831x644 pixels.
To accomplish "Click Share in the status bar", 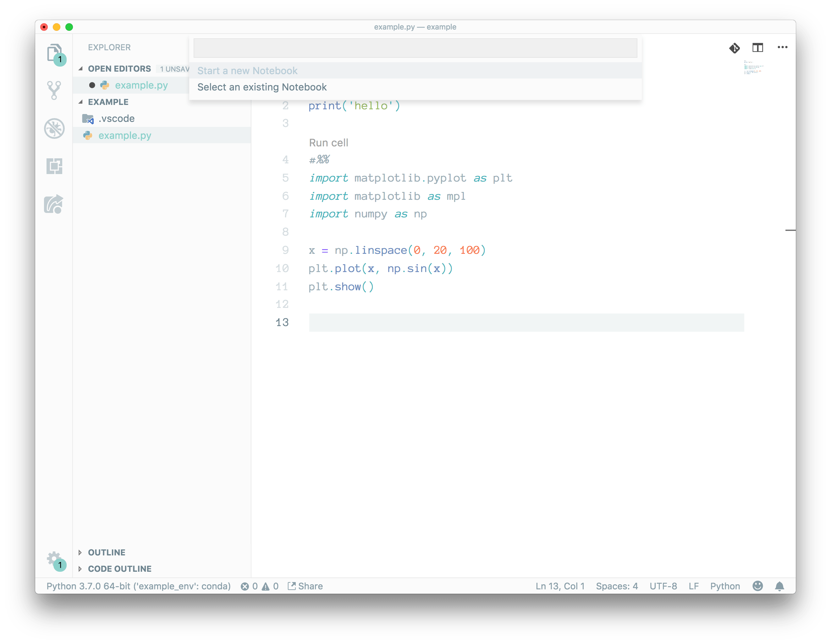I will (x=305, y=586).
